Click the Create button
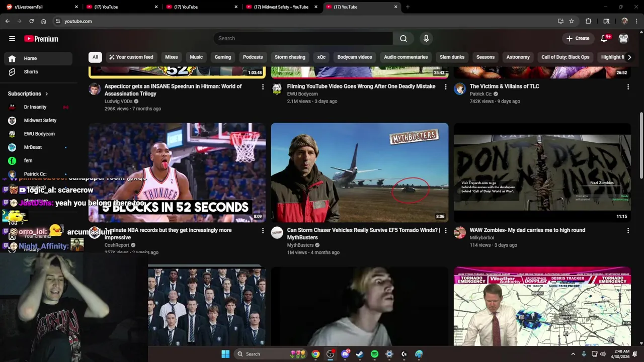The width and height of the screenshot is (644, 362). click(578, 38)
